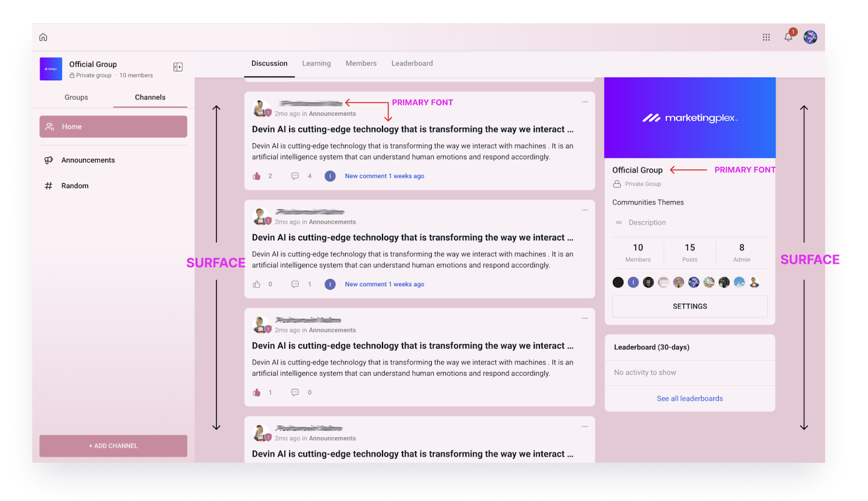
Task: Click the commenter avatar in the second post
Action: (x=330, y=284)
